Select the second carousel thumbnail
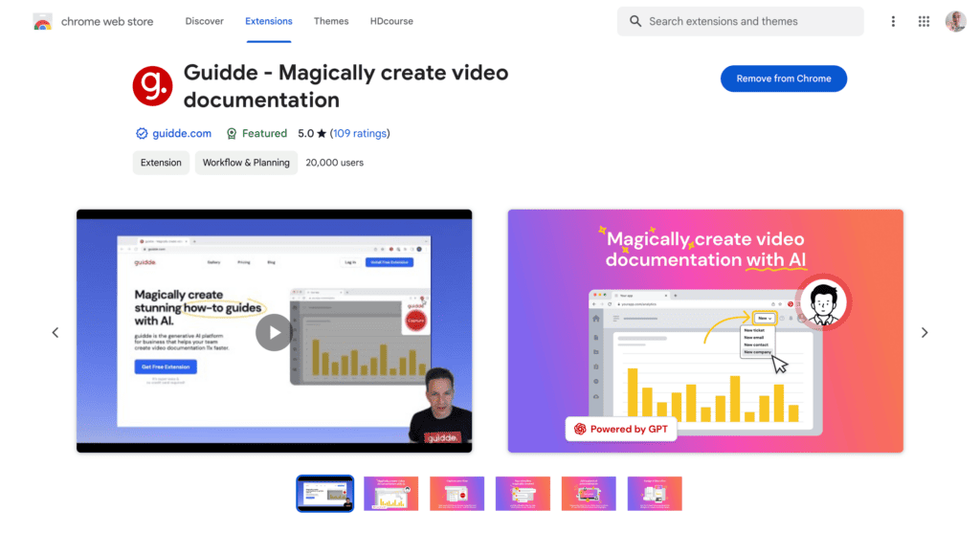This screenshot has height=555, width=980. (391, 494)
